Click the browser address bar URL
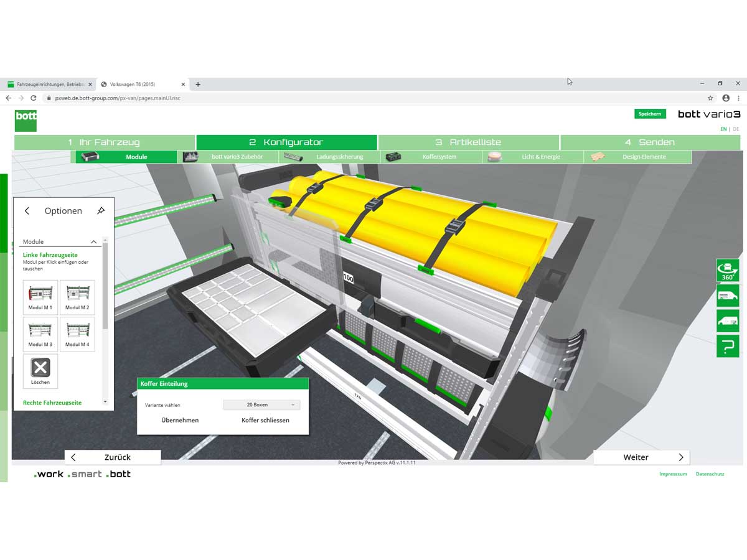747x560 pixels. tap(118, 98)
